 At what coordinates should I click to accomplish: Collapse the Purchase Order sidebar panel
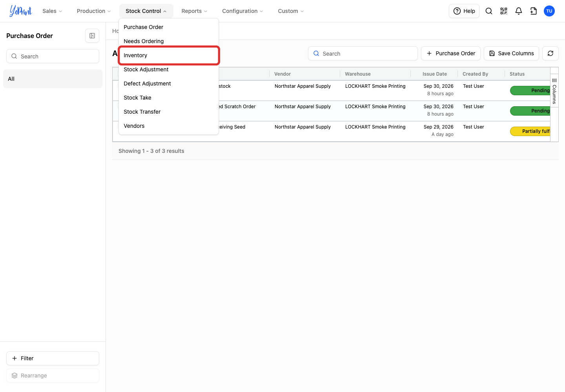(92, 36)
